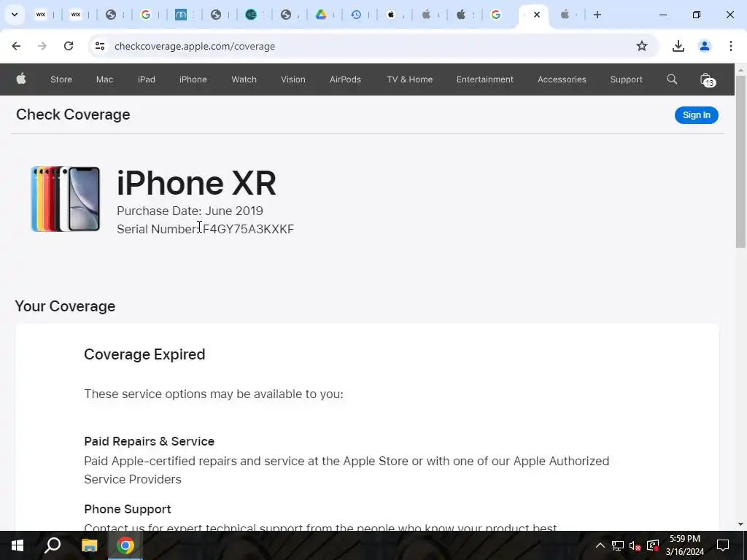Screen dimensions: 747x560
Task: Open TV & Home navigation item
Action: point(410,79)
